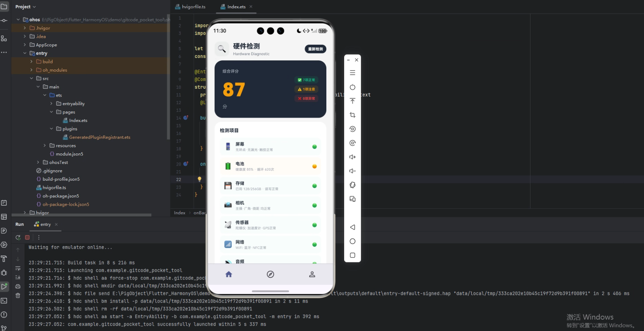The width and height of the screenshot is (644, 331).
Task: Open the Git version control icon
Action: [4, 328]
